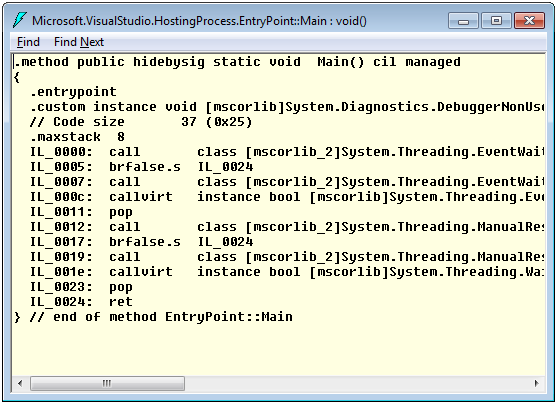This screenshot has height=406, width=557.
Task: Click the lightning bolt window icon
Action: (x=19, y=20)
